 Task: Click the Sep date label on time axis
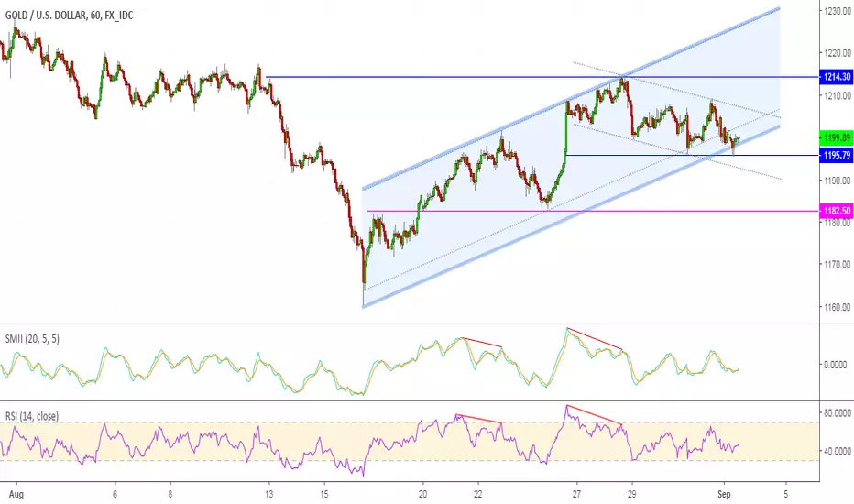click(724, 494)
